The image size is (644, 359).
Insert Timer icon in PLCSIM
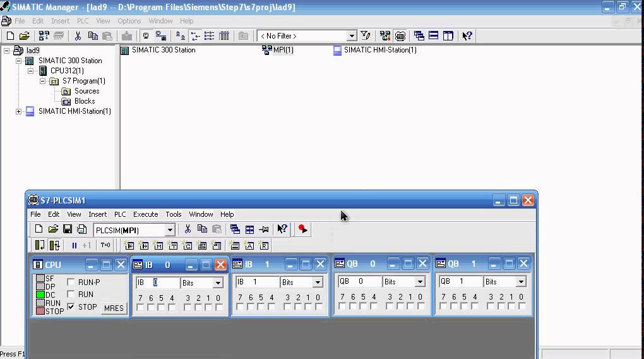coord(173,245)
